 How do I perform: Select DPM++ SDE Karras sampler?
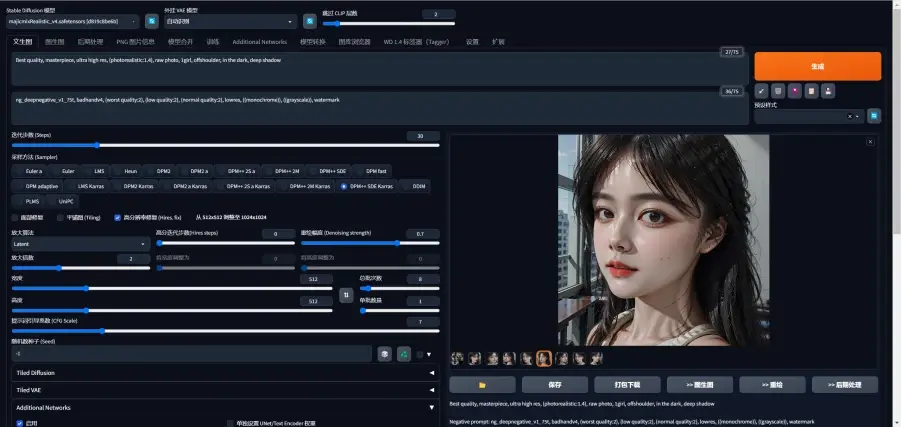coord(365,186)
